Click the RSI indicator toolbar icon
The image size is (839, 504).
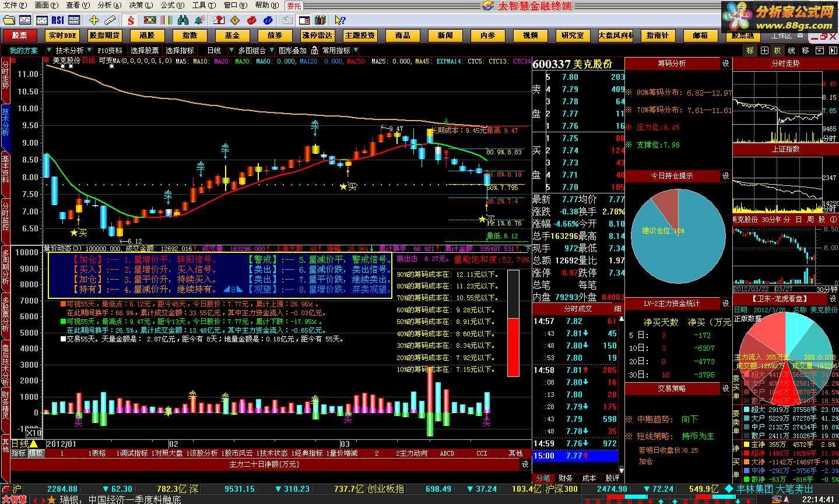[x=58, y=20]
